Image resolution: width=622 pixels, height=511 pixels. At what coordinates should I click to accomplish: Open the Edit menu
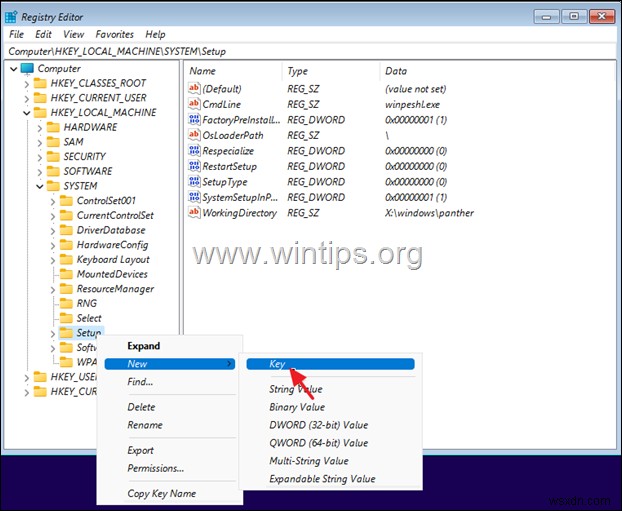pos(43,35)
